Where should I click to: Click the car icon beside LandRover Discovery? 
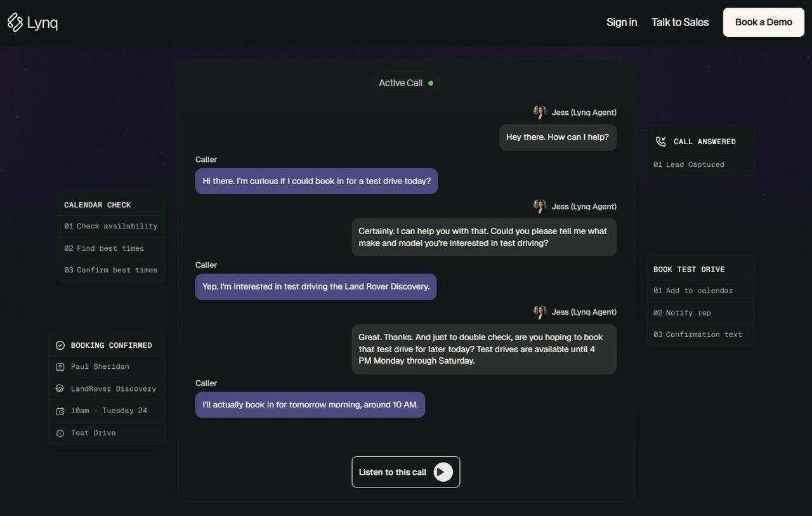point(60,388)
